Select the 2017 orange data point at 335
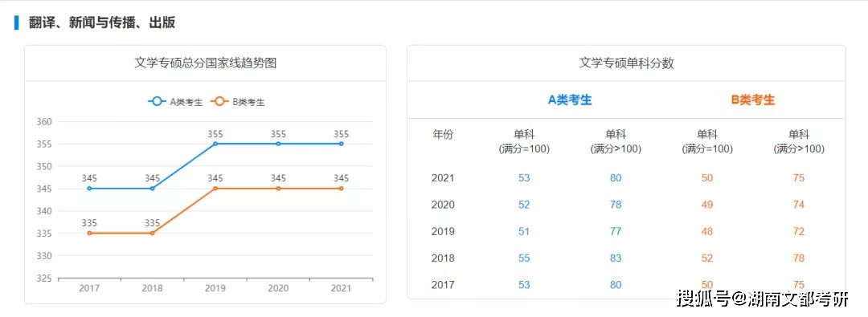Image resolution: width=868 pixels, height=317 pixels. (90, 233)
